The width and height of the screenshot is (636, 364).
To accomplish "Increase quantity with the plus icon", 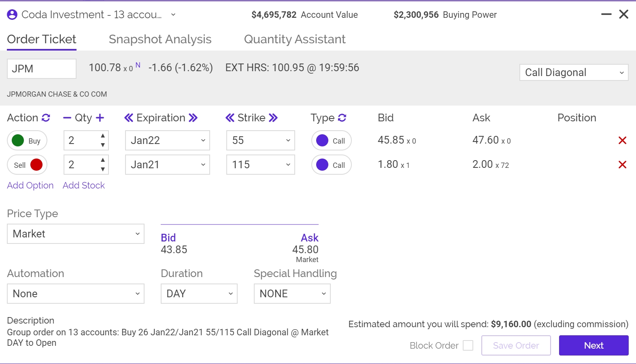I will [100, 118].
